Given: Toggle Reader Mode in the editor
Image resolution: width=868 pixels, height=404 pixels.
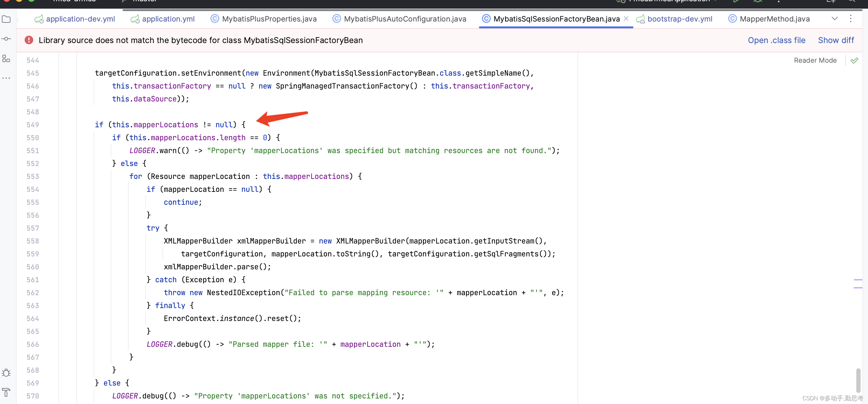Looking at the screenshot, I should click(x=815, y=61).
